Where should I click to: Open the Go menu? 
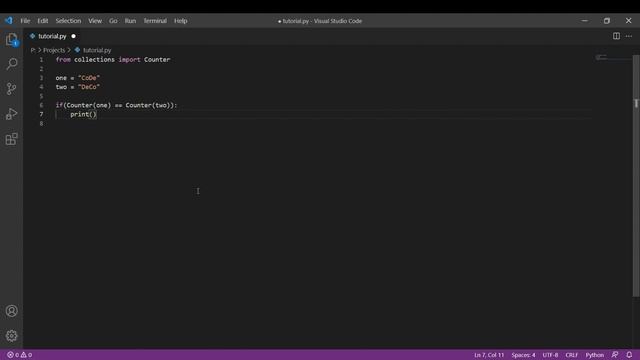coord(113,21)
